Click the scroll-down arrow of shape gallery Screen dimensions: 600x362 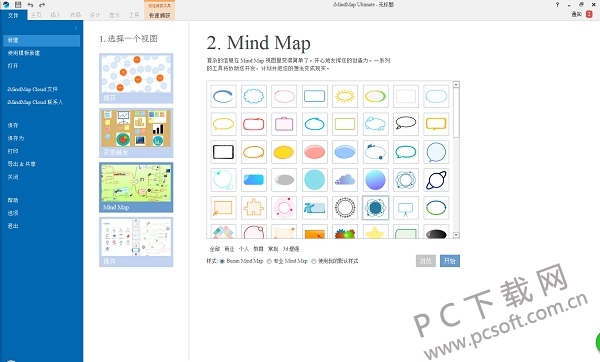pyautogui.click(x=456, y=235)
